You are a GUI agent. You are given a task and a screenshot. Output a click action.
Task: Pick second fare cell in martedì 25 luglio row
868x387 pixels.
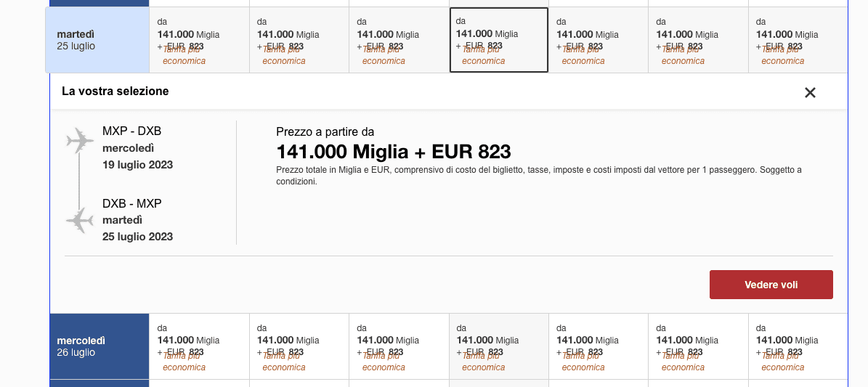point(299,40)
